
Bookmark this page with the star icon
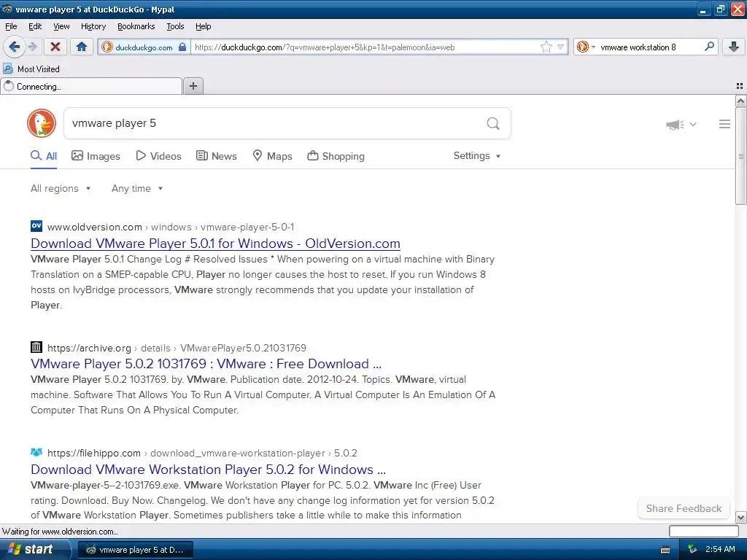pyautogui.click(x=546, y=47)
